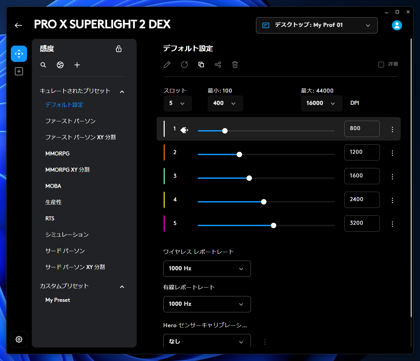Screen dimensions: 420x361
Task: Open minimum DPI dropdown showing 400
Action: [225, 103]
